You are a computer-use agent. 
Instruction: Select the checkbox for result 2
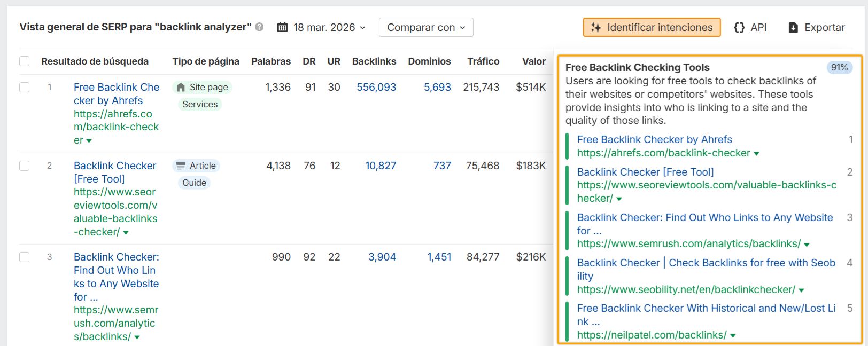coord(25,166)
